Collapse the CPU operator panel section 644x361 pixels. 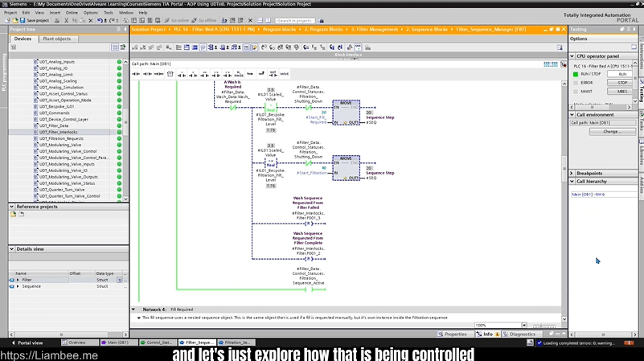[x=572, y=55]
